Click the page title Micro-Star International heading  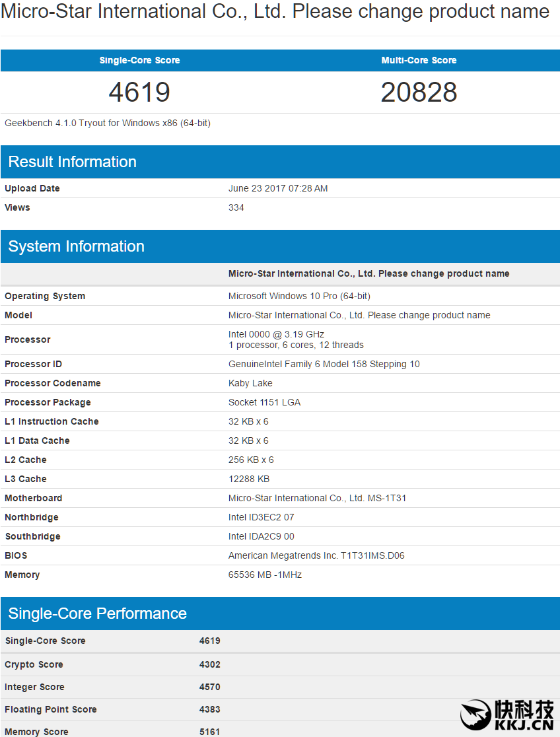(275, 11)
